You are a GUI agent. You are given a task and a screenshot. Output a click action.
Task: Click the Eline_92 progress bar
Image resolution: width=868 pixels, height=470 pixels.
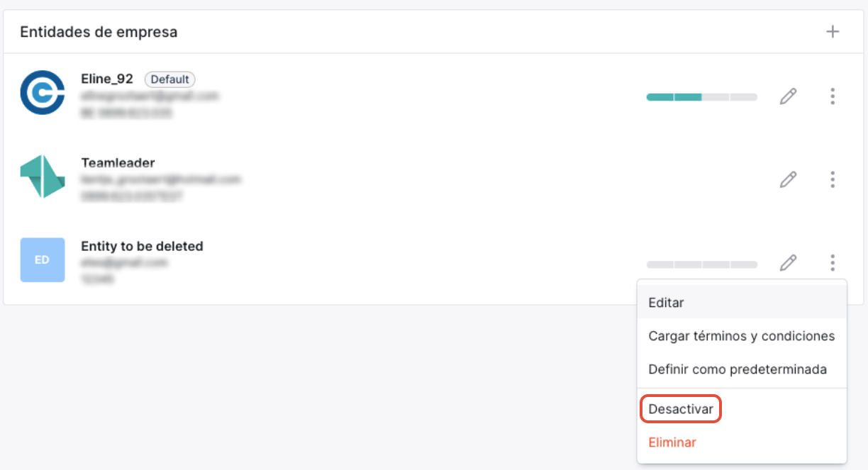point(702,97)
